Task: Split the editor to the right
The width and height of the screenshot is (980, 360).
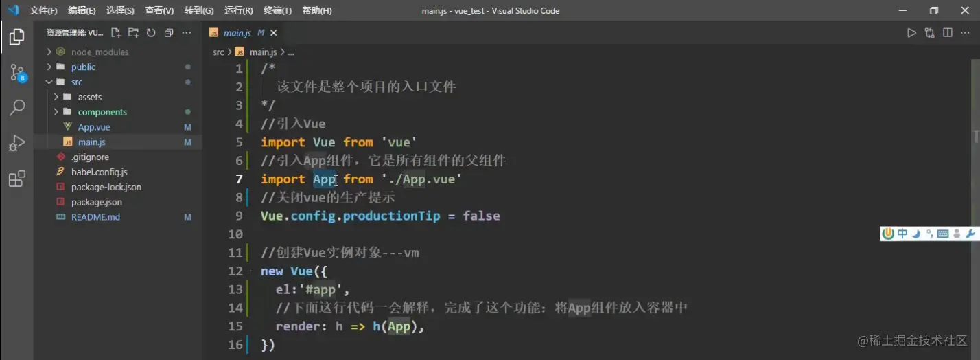Action: [x=948, y=32]
